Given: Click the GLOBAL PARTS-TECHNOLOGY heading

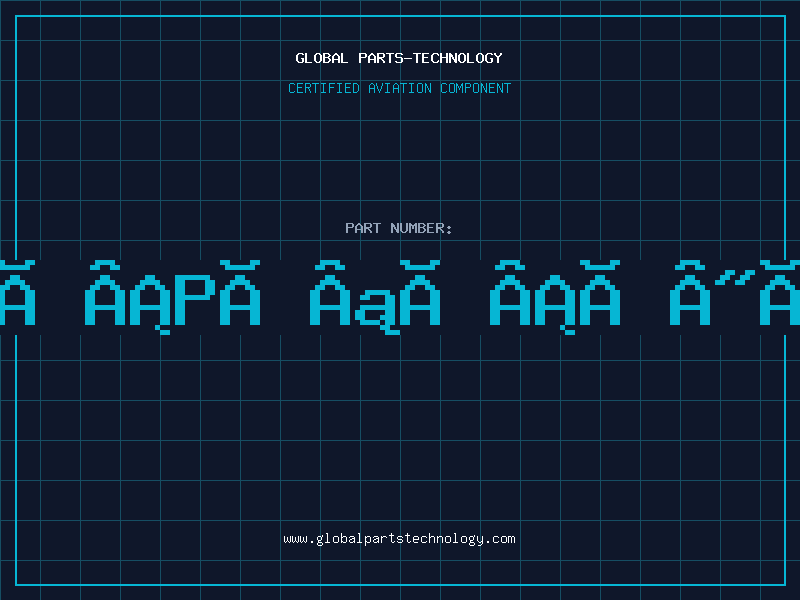Looking at the screenshot, I should (x=399, y=58).
